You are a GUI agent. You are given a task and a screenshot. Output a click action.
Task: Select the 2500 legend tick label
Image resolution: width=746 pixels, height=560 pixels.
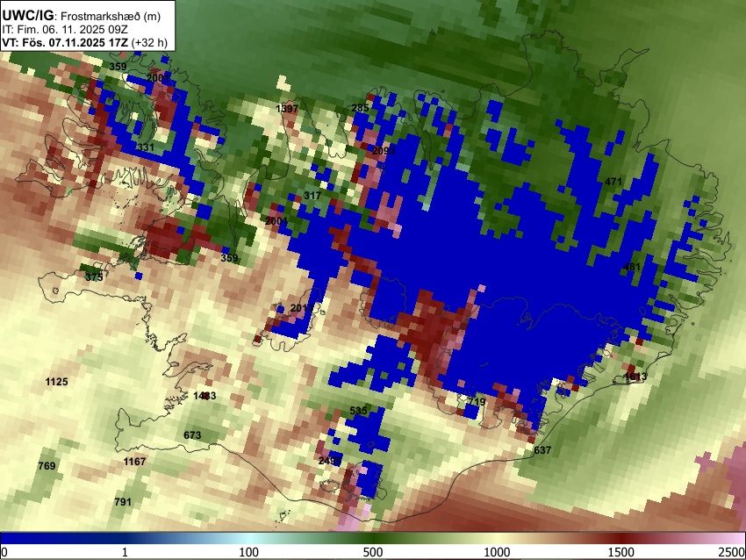[x=732, y=552]
